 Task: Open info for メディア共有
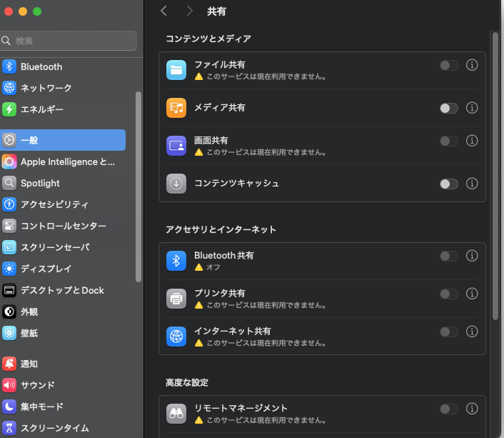coord(472,108)
